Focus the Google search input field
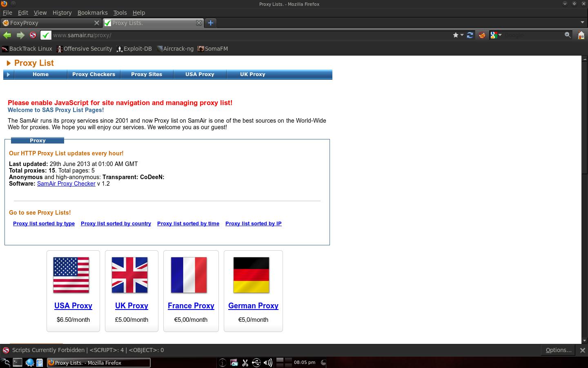This screenshot has height=368, width=588. [x=533, y=35]
